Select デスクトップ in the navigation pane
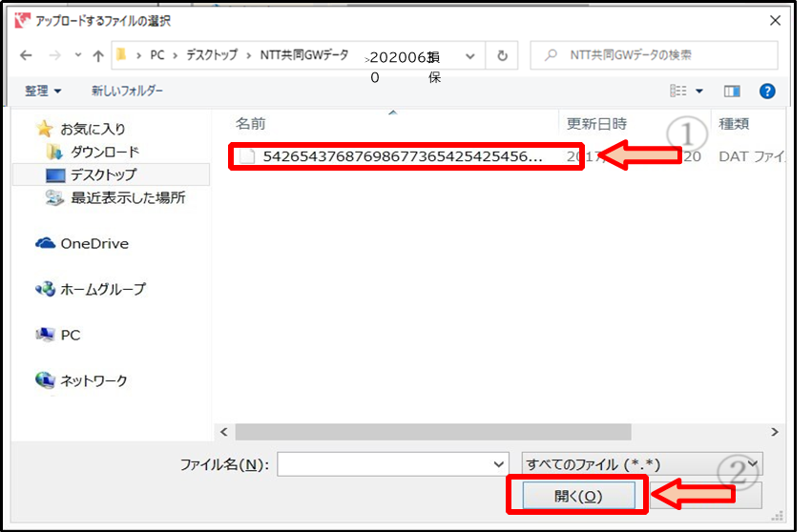 [x=103, y=174]
